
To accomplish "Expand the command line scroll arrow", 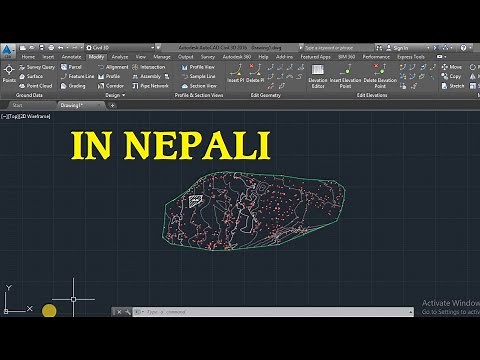I will 411,312.
